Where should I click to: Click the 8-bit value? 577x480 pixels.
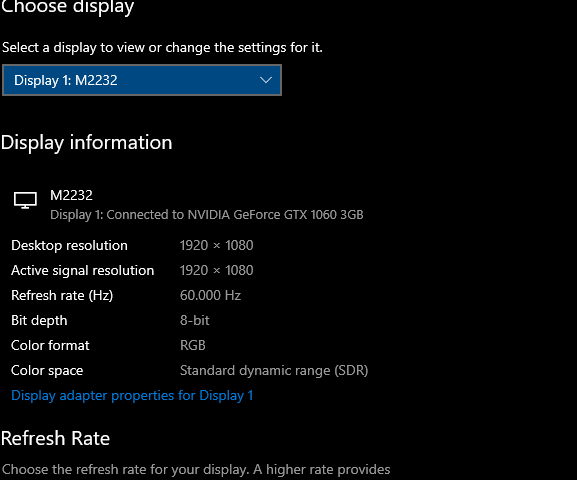click(194, 320)
